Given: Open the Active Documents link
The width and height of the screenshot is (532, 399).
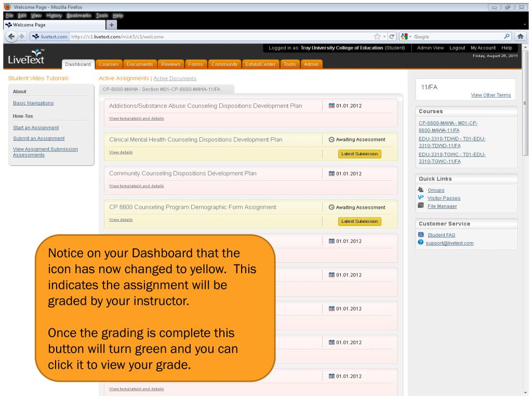Looking at the screenshot, I should (x=175, y=78).
